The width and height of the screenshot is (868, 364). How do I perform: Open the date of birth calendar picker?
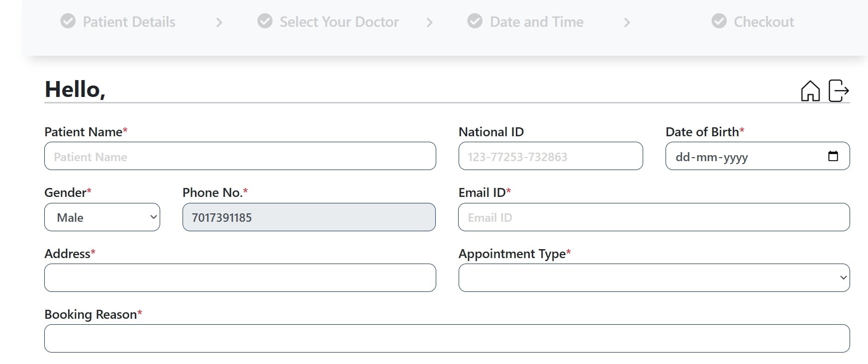coord(833,156)
